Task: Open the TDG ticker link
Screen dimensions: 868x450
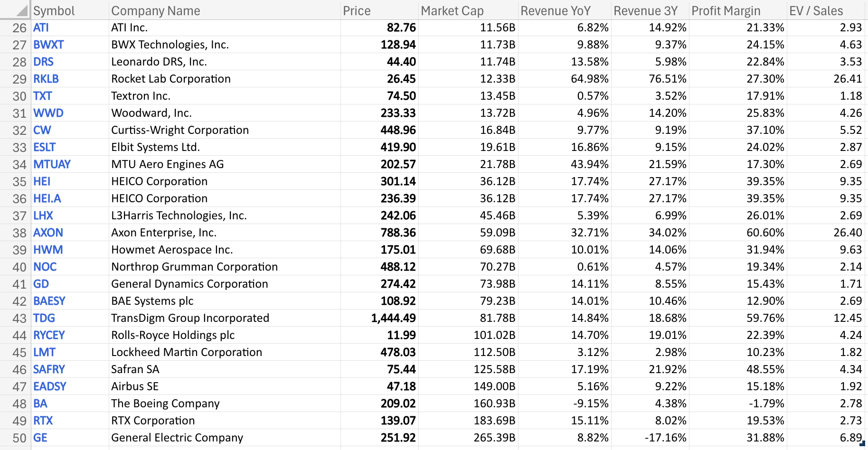Action: point(44,318)
